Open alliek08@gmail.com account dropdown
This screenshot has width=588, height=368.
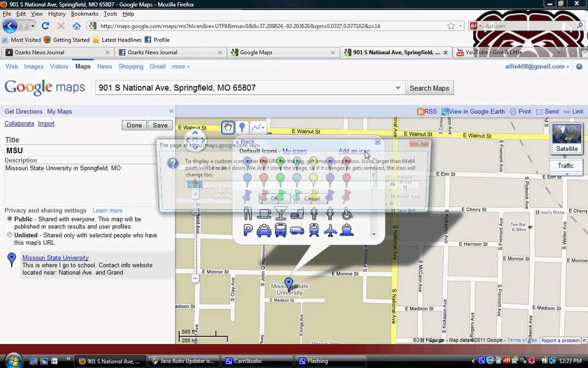tap(537, 66)
